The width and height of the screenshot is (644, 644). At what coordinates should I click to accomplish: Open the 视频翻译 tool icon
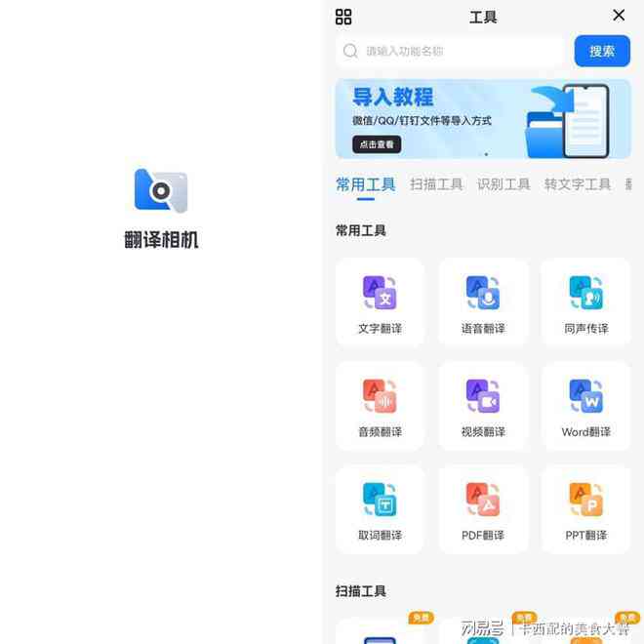(x=483, y=396)
